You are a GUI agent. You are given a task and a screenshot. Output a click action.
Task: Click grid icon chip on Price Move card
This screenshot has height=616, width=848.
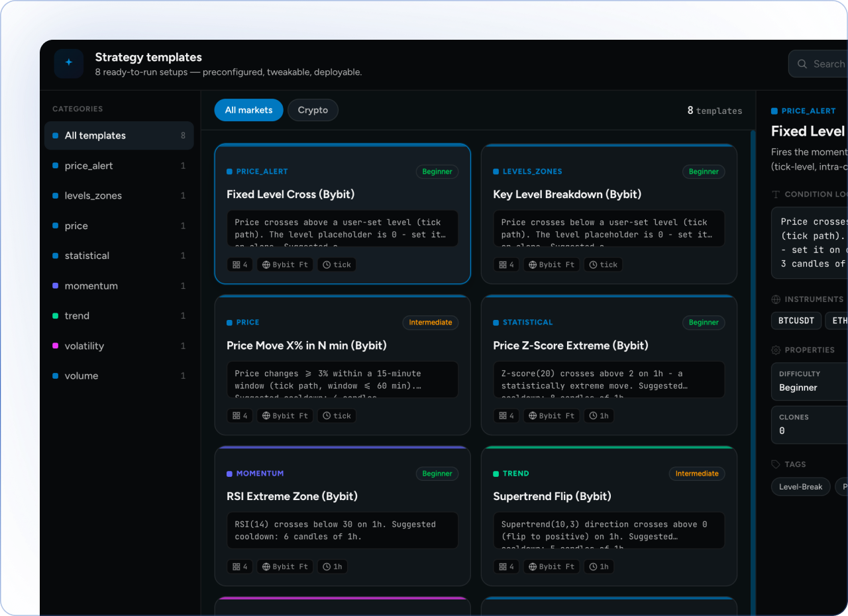pos(240,416)
